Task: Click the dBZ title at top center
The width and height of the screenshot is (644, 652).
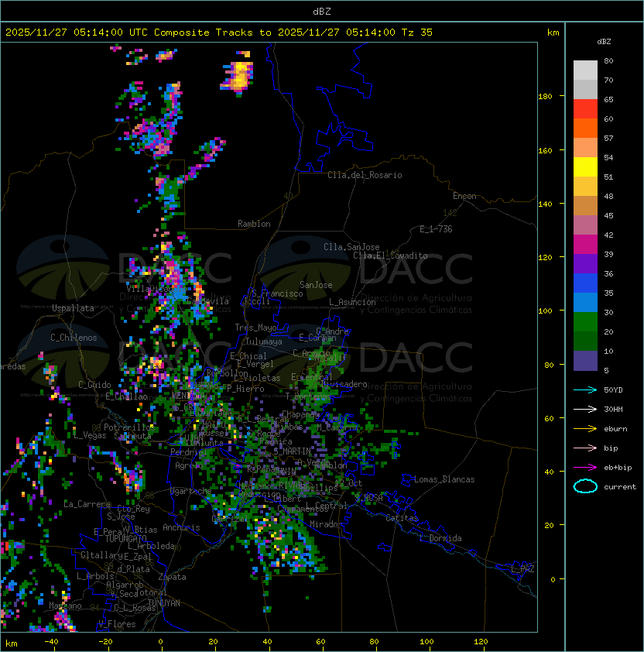Action: tap(322, 12)
